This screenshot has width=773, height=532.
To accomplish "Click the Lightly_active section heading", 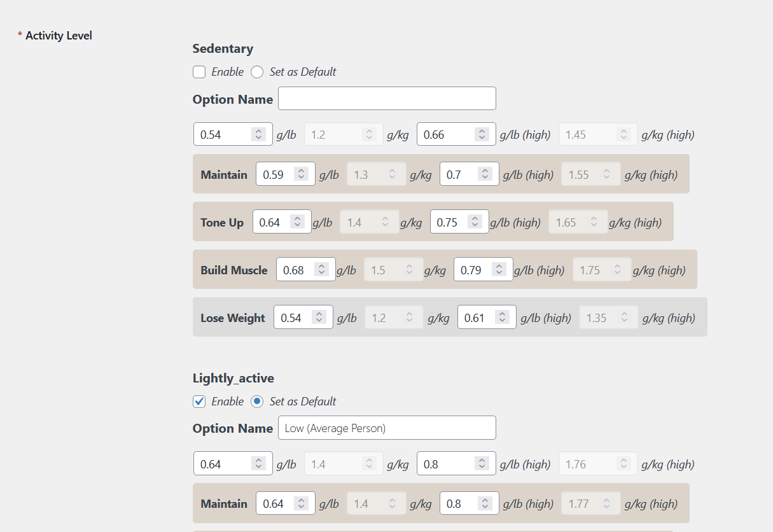I will (x=233, y=378).
